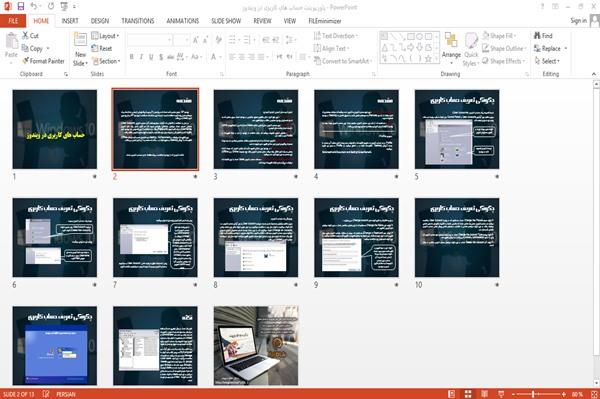This screenshot has height=399, width=600.
Task: Click the oval shape in shapes gallery
Action: coord(420,37)
